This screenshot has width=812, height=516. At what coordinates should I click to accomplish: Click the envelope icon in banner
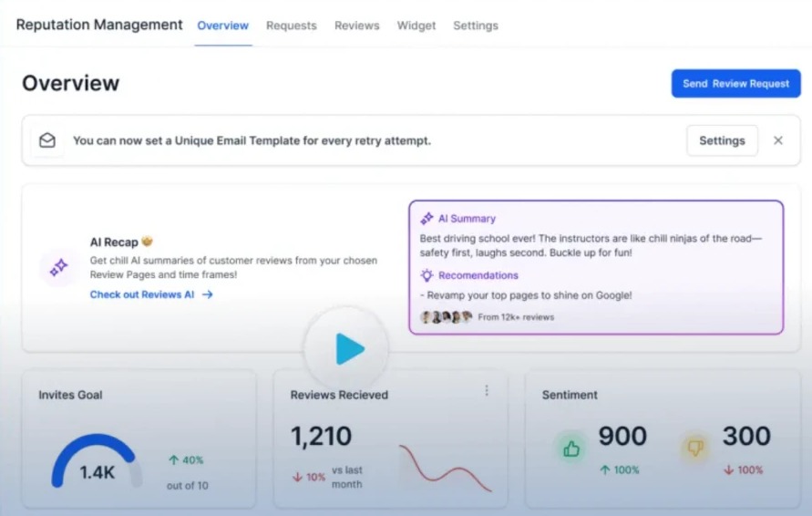coord(47,140)
